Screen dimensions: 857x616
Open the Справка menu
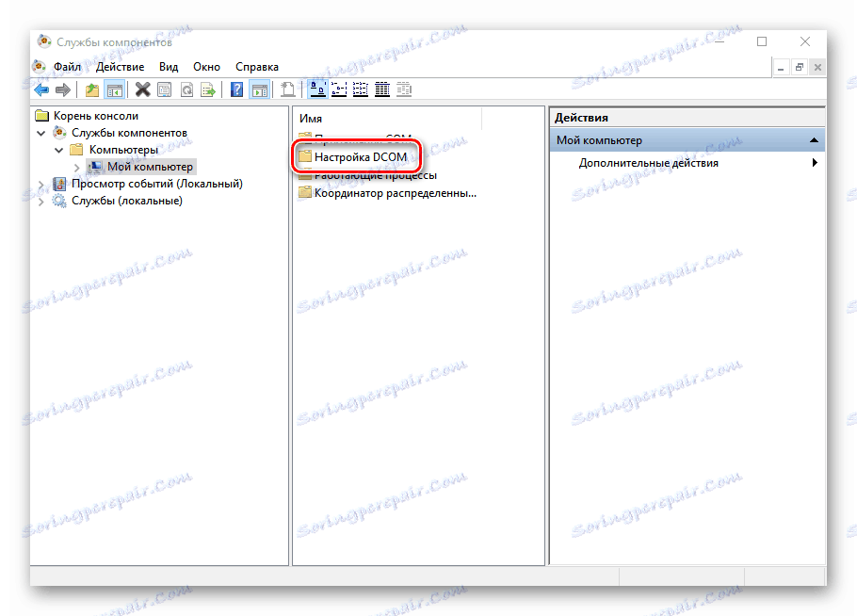pos(257,67)
